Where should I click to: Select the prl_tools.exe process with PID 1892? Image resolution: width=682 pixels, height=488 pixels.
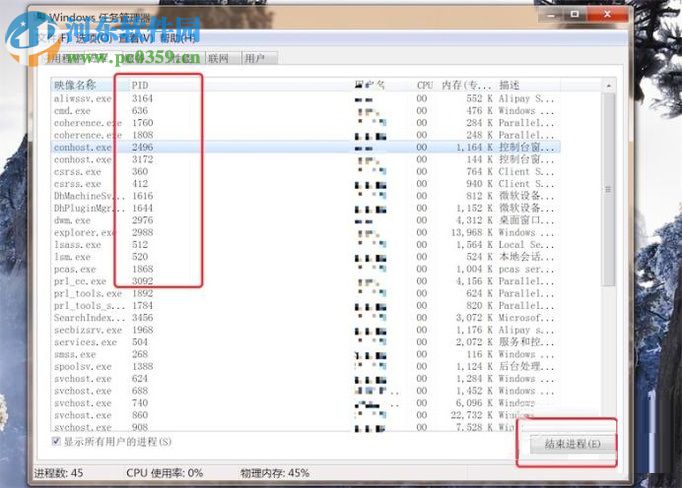[305, 293]
